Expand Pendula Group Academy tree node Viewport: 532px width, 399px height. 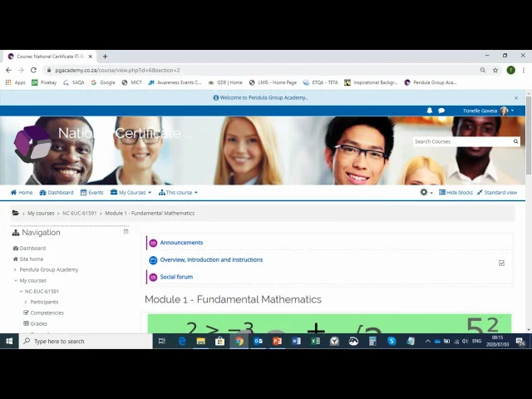pos(15,269)
